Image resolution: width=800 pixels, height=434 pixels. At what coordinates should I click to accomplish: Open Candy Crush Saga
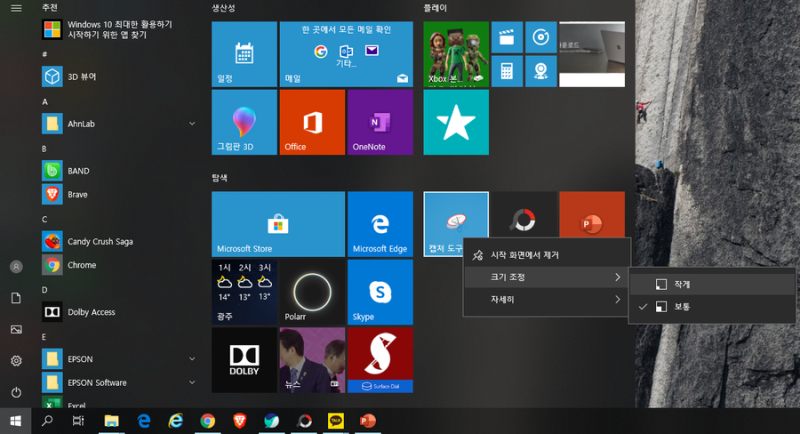click(x=118, y=241)
